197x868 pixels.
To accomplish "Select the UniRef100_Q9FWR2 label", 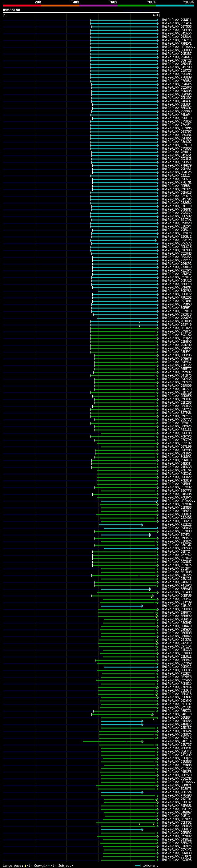I will 176,833.
